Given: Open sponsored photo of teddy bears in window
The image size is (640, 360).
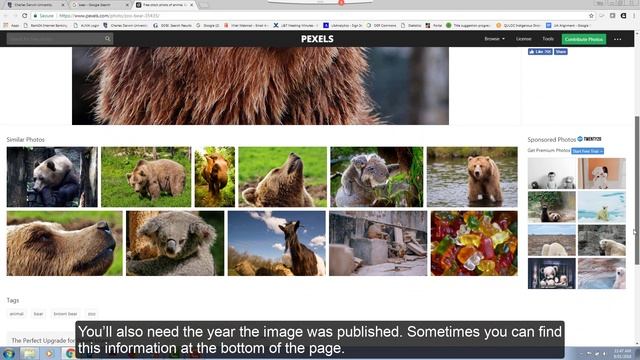Looking at the screenshot, I should coord(551,273).
